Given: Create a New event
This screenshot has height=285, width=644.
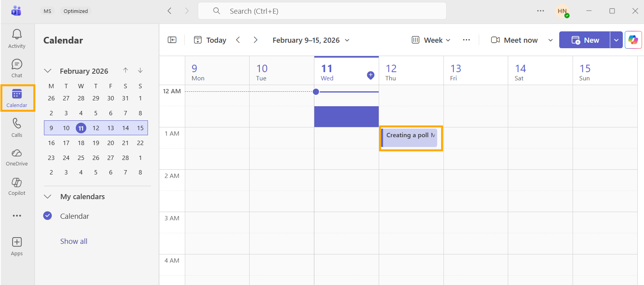Looking at the screenshot, I should (585, 40).
